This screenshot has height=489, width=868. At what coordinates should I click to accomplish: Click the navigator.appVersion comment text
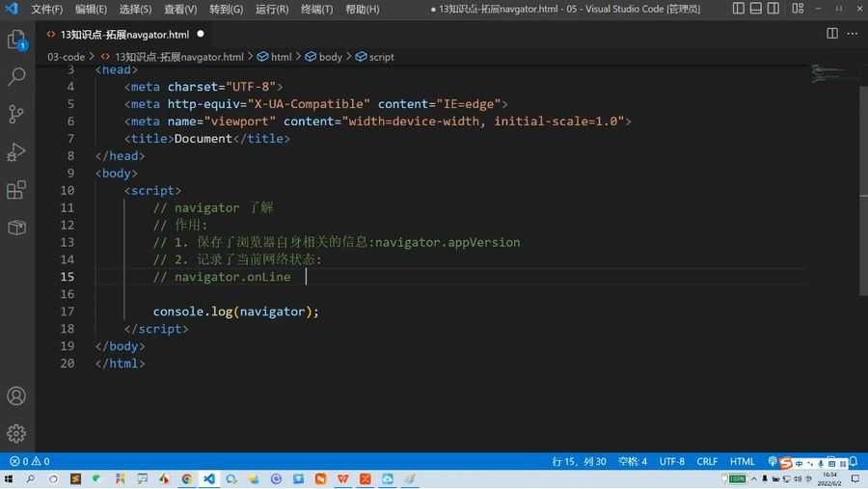tap(448, 242)
